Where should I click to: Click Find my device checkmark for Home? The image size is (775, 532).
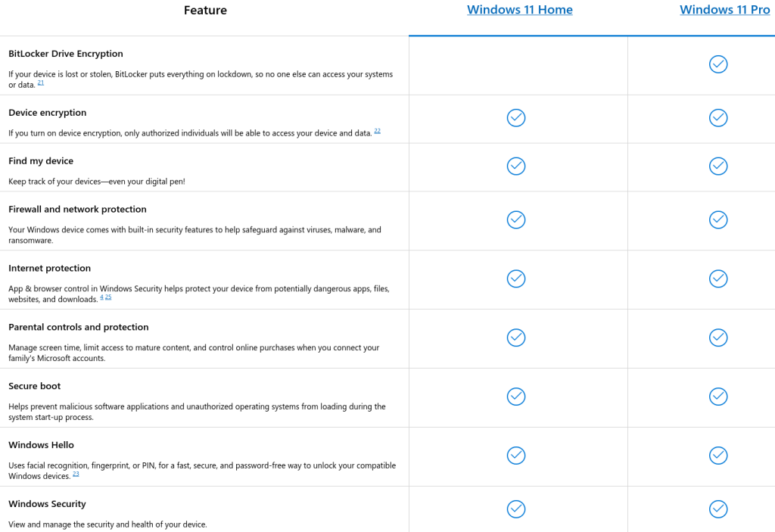click(x=516, y=166)
